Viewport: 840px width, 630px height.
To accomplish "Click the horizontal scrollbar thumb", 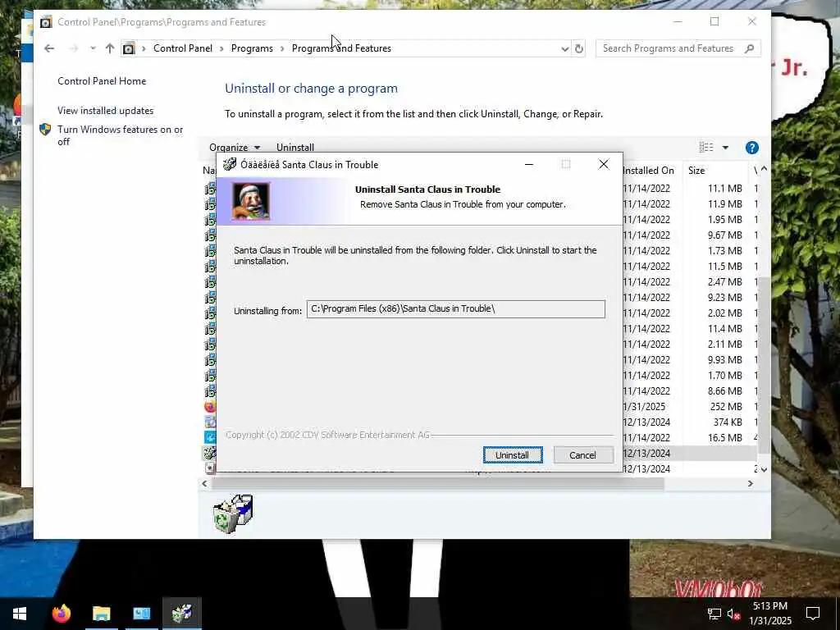I will click(x=438, y=483).
